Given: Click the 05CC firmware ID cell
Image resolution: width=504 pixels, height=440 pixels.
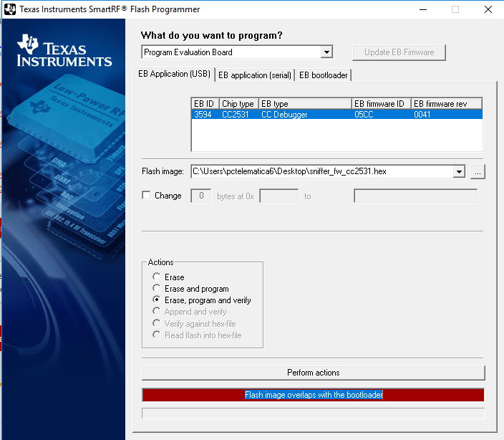Looking at the screenshot, I should 364,115.
